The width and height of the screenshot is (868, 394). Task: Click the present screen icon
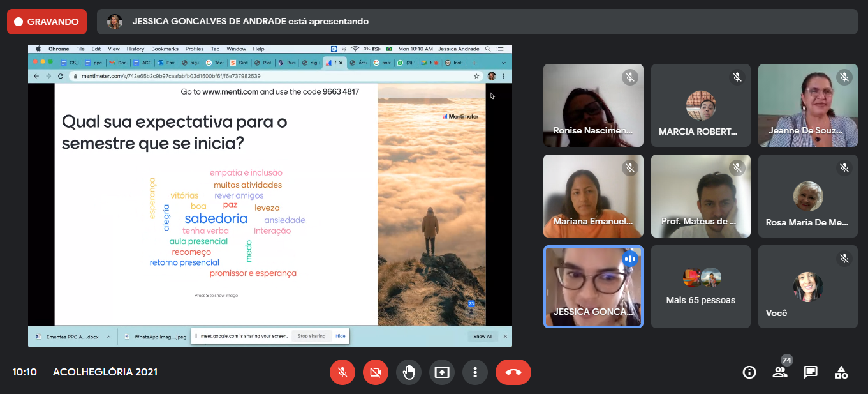pos(442,372)
